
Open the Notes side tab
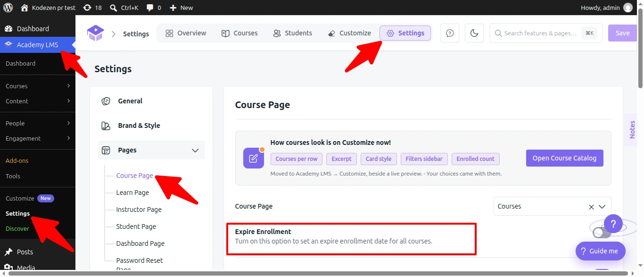[x=632, y=130]
